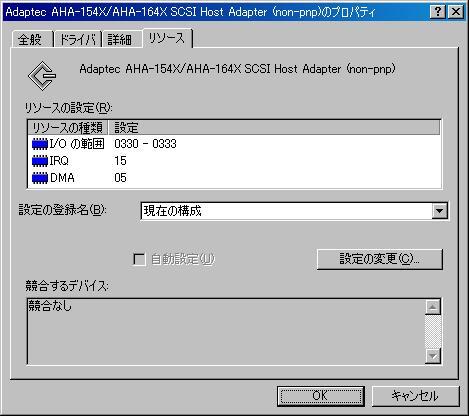Click the リソースの設定(R) label
The width and height of the screenshot is (469, 416).
pyautogui.click(x=69, y=108)
